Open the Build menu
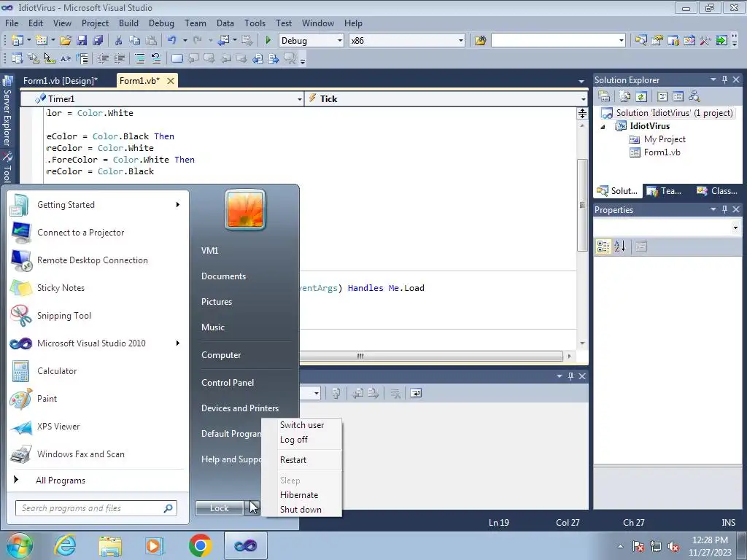Viewport: 747px width, 560px height. [128, 23]
